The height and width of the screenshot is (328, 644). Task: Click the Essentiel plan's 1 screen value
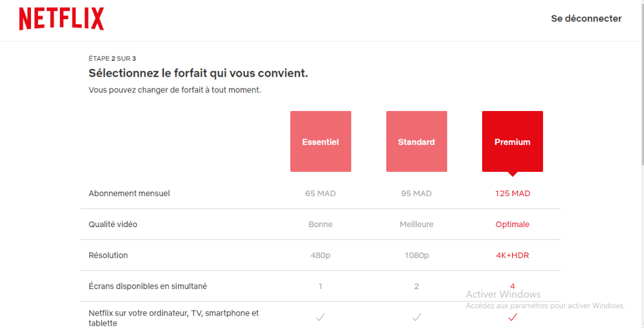320,286
